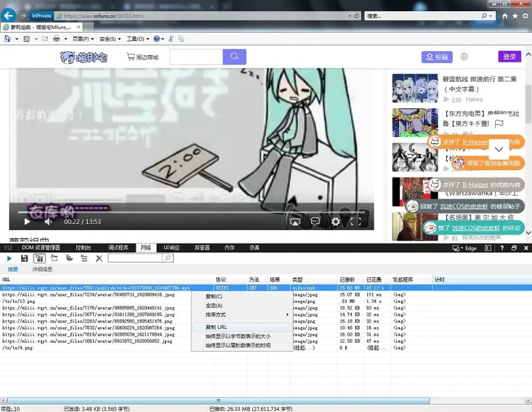Mute the video player volume

coord(48,221)
